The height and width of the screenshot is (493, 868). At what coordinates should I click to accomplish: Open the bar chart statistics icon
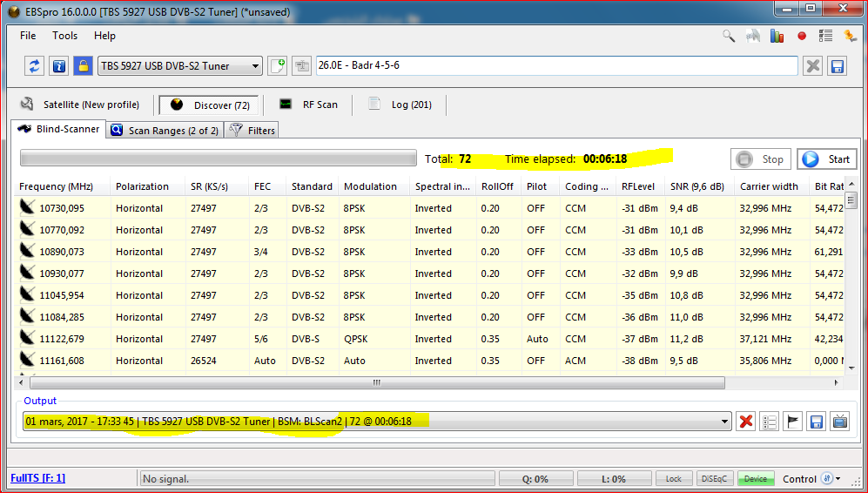pyautogui.click(x=777, y=36)
